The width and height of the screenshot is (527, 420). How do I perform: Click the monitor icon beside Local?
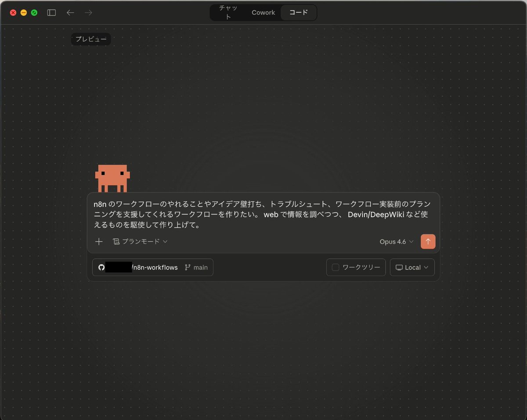[399, 267]
